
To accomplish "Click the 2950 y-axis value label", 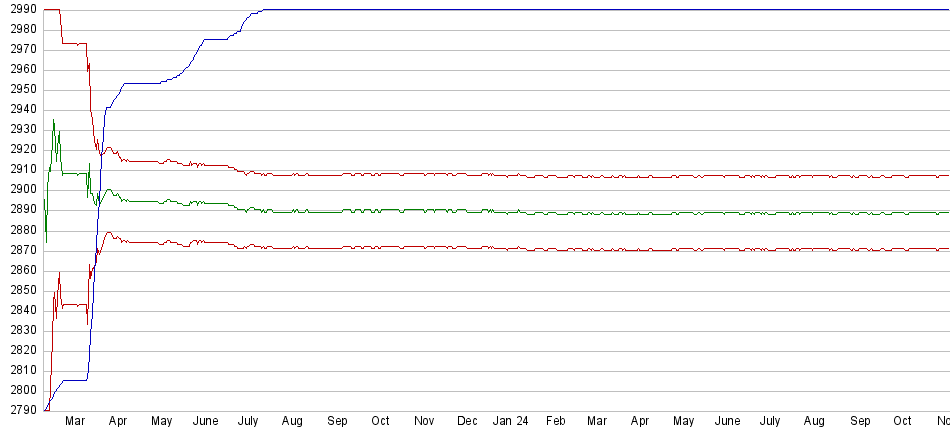I will (x=19, y=89).
